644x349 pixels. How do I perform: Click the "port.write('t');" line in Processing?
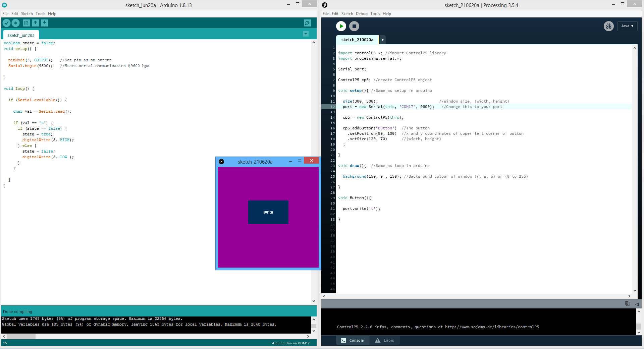coord(362,209)
